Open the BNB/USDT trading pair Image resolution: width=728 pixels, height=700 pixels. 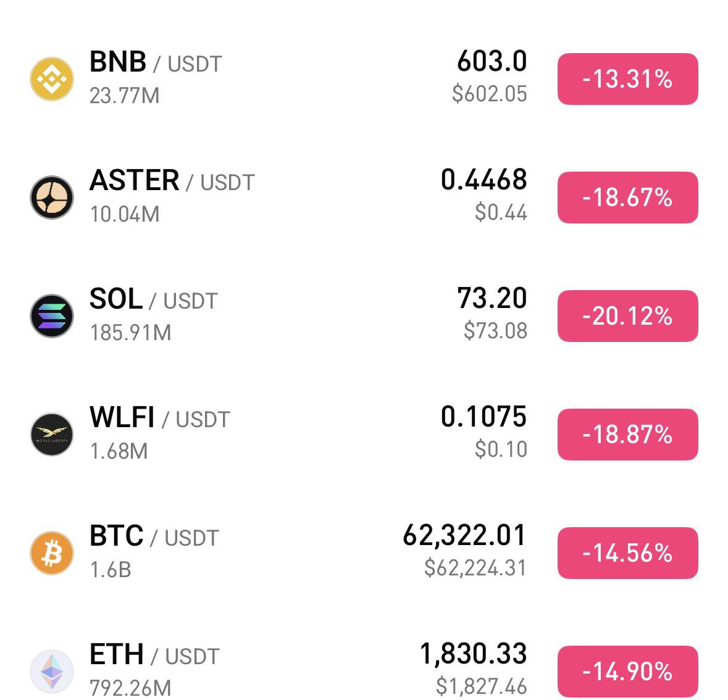(x=154, y=62)
